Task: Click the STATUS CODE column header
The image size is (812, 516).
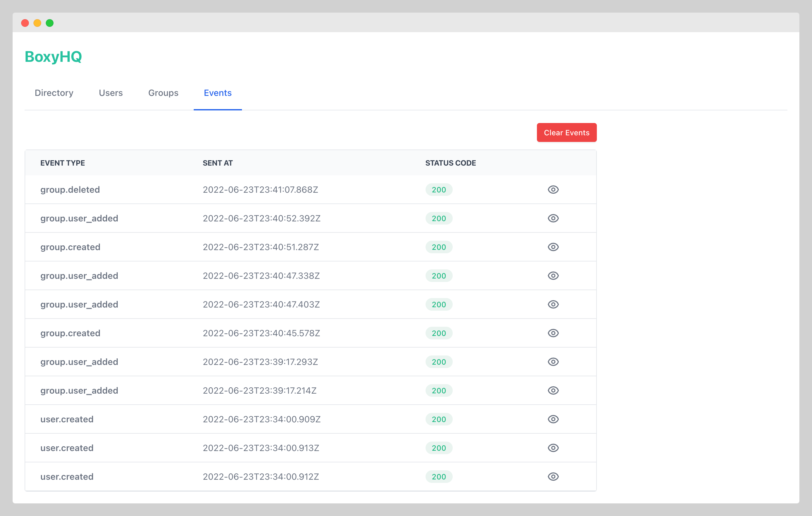Action: click(450, 163)
